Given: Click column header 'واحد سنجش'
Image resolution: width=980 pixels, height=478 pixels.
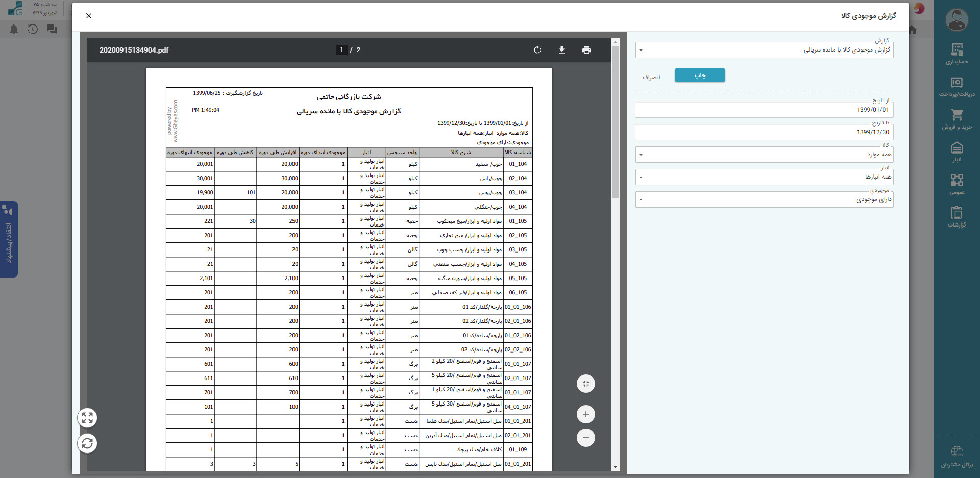Looking at the screenshot, I should tap(402, 152).
